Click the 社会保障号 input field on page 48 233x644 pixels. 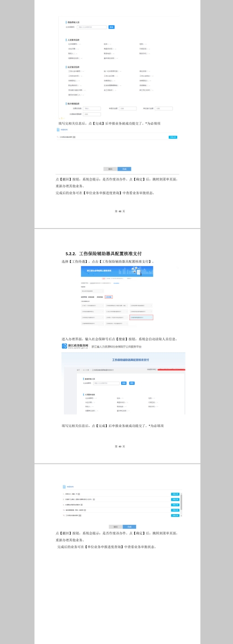91,27
